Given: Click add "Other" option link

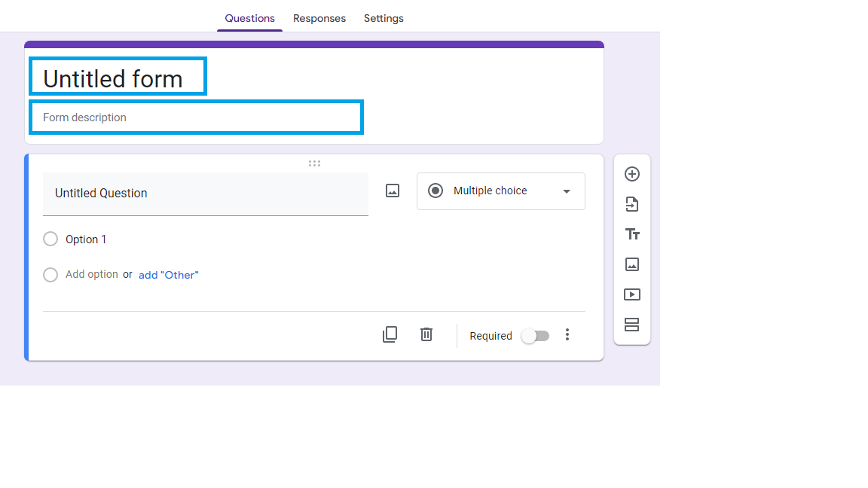Looking at the screenshot, I should pyautogui.click(x=168, y=274).
